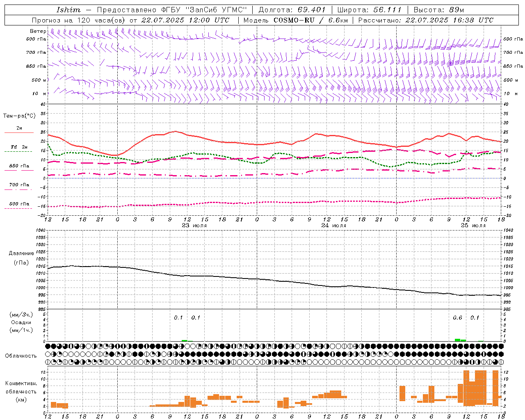Click the 0.6 precipitation value on 25 июля
525x420 pixels.
pyautogui.click(x=457, y=318)
